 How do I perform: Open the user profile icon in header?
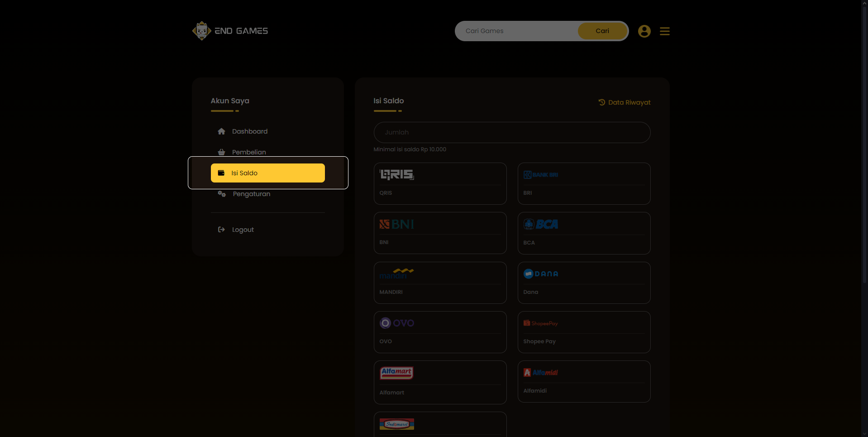click(644, 31)
